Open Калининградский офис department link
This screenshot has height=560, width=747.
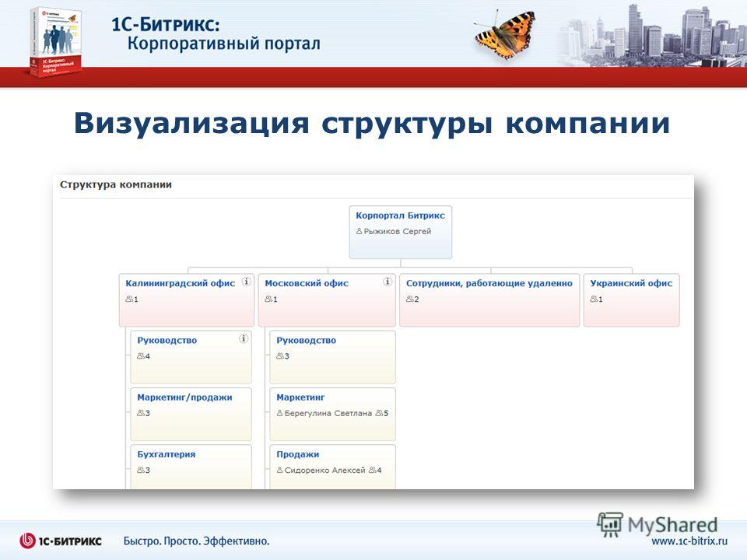pos(180,283)
